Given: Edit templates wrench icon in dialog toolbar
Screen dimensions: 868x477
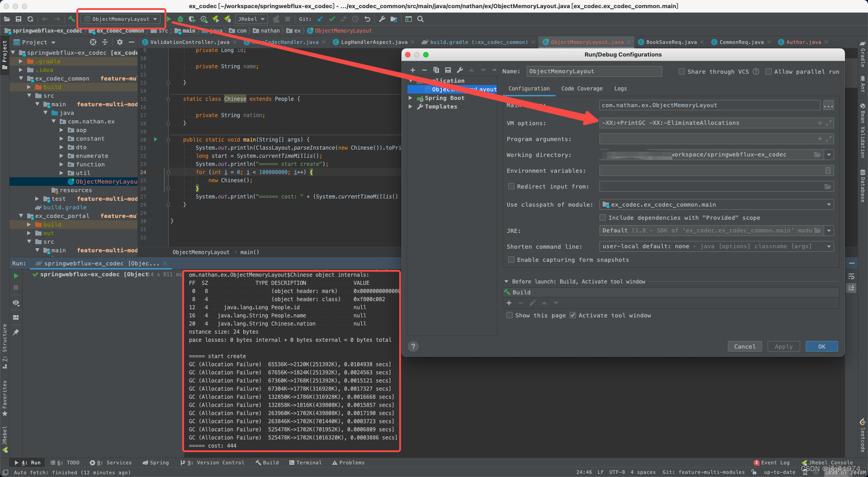Looking at the screenshot, I should click(x=460, y=70).
